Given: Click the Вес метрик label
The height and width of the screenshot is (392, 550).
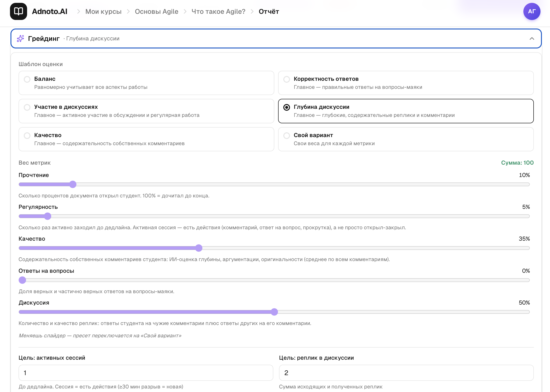Looking at the screenshot, I should click(x=34, y=163).
